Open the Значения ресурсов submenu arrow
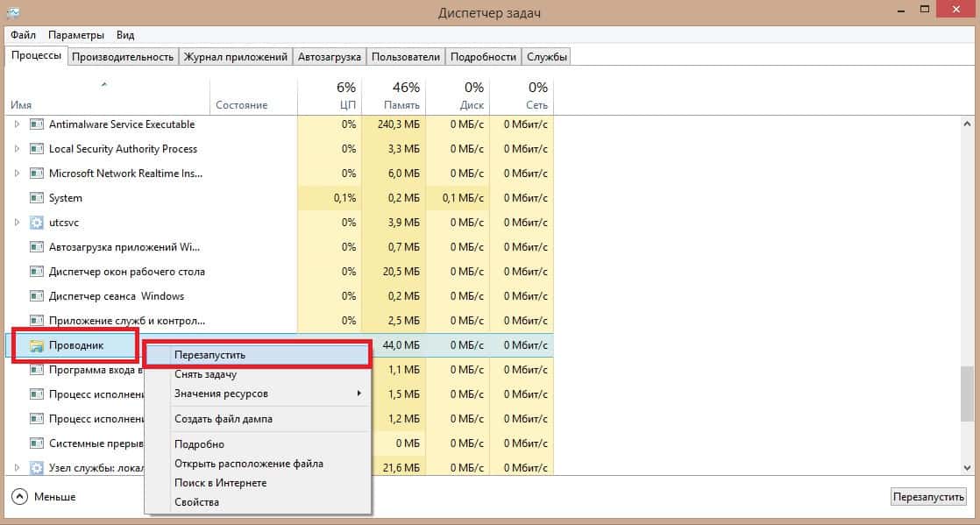Image resolution: width=980 pixels, height=525 pixels. 359,394
